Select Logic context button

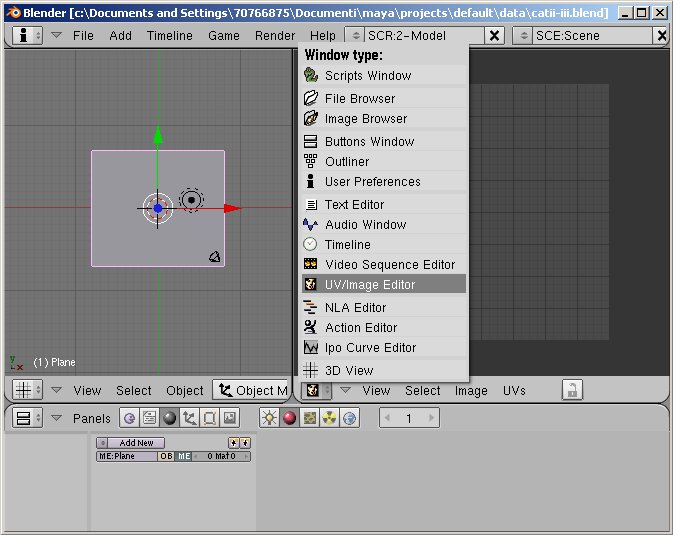click(129, 418)
